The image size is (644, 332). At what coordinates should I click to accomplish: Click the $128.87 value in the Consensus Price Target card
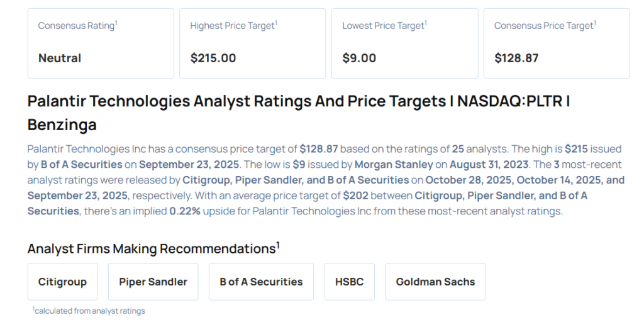(x=516, y=58)
